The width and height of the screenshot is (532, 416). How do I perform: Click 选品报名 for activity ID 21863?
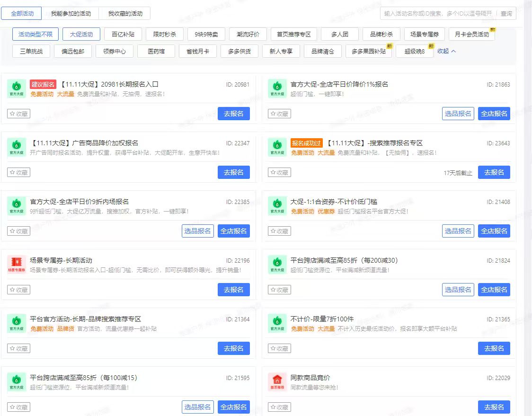coord(458,114)
